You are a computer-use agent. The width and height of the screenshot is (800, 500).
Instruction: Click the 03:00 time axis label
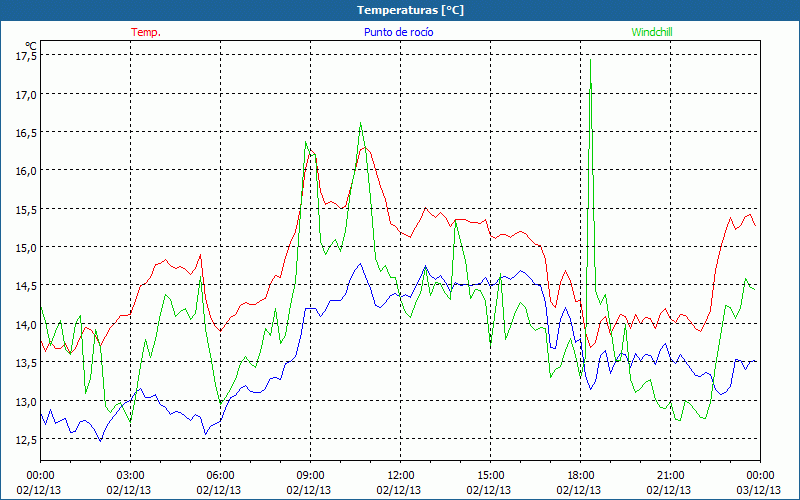pos(131,476)
